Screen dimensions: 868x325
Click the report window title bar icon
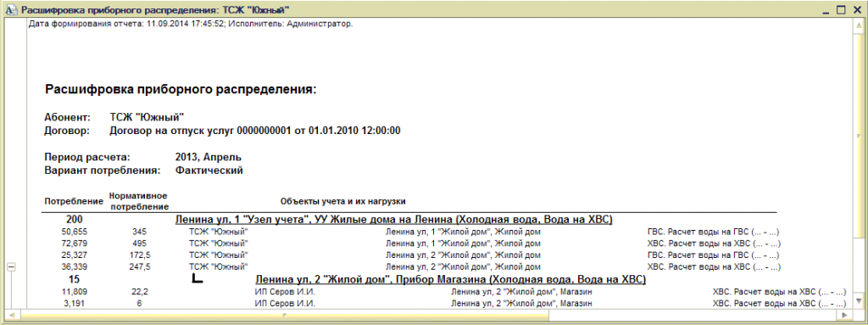[x=10, y=9]
